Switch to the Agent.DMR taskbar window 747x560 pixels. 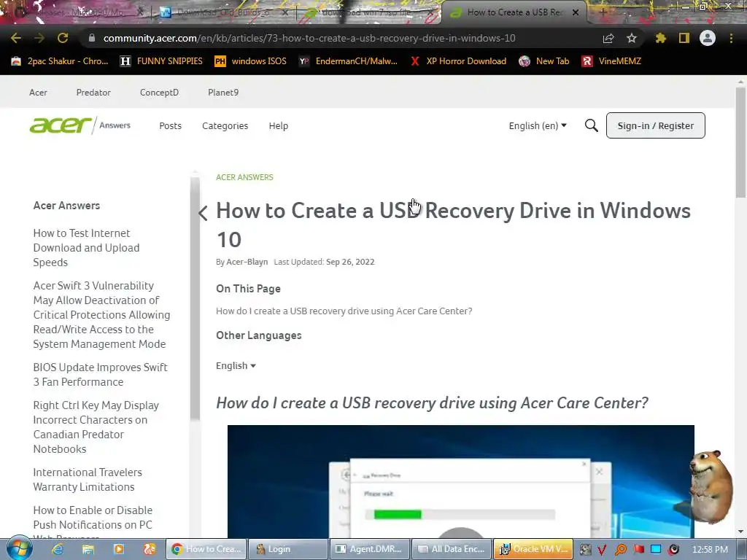[x=370, y=549]
